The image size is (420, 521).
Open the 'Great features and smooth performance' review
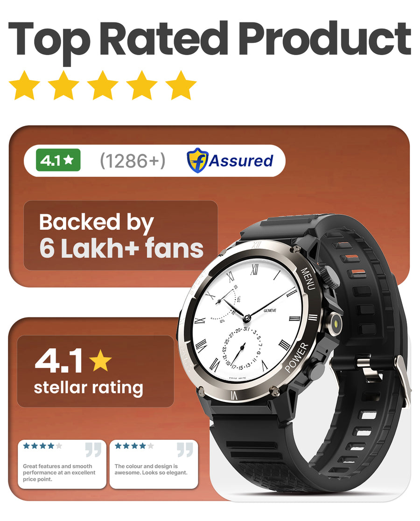pos(62,465)
